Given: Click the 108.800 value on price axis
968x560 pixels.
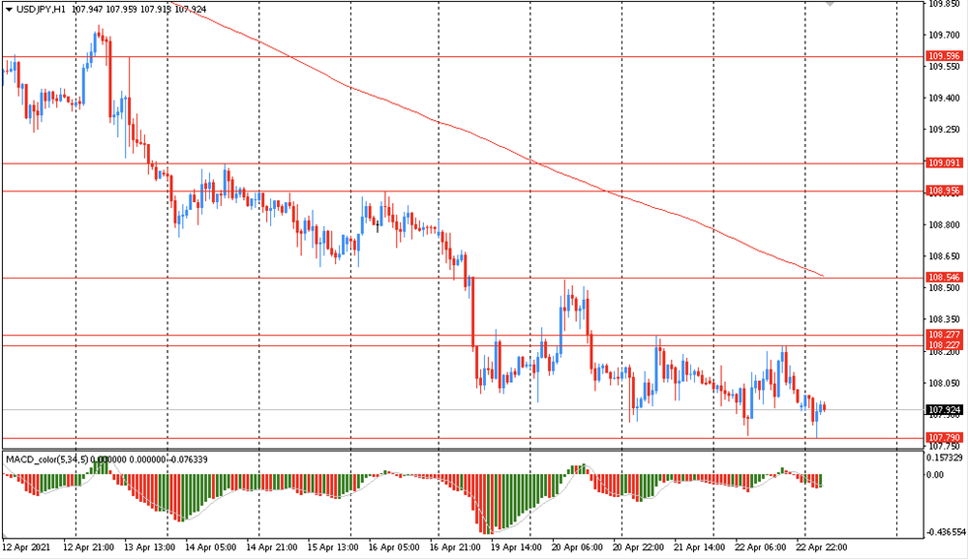Looking at the screenshot, I should coord(945,225).
